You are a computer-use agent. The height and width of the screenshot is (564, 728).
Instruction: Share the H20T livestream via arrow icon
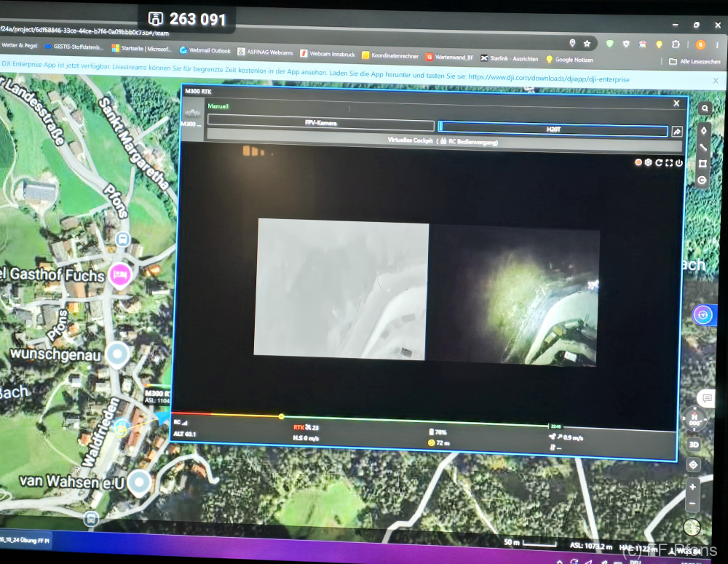pyautogui.click(x=677, y=132)
